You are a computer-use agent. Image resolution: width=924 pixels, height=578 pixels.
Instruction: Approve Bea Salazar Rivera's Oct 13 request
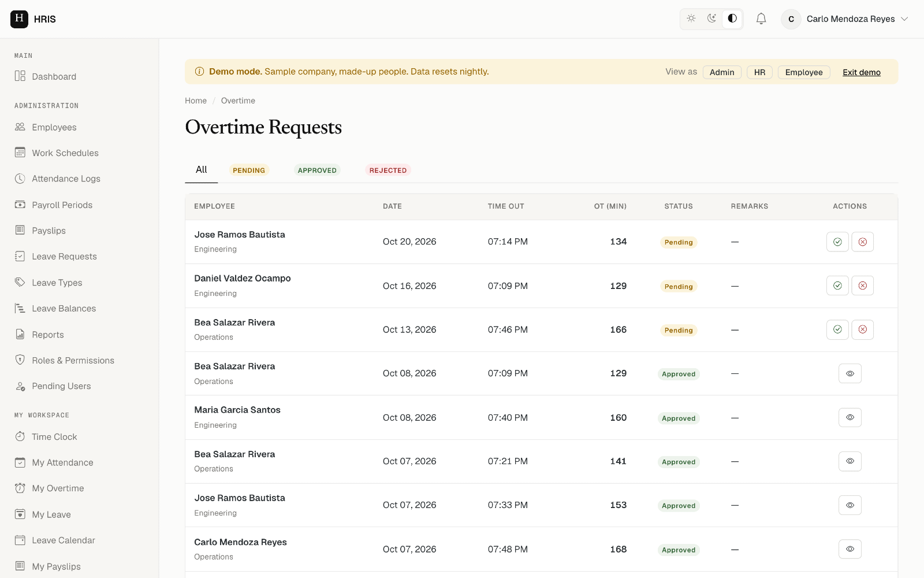(837, 329)
